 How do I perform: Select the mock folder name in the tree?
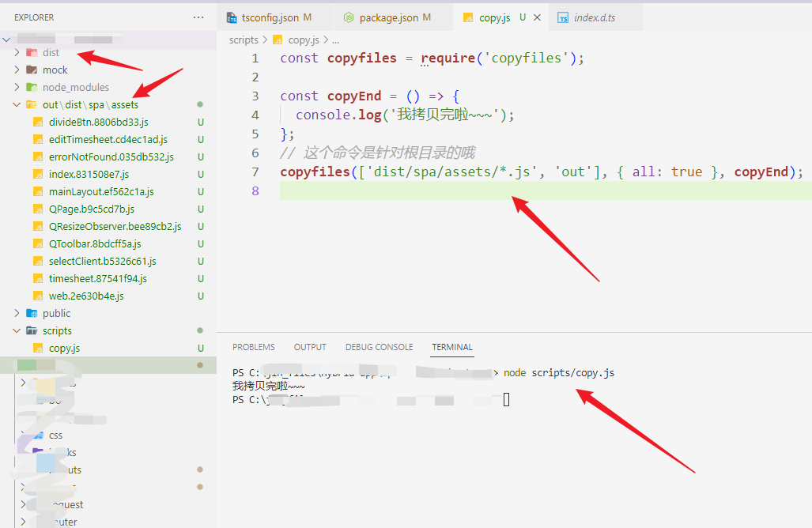pos(55,70)
